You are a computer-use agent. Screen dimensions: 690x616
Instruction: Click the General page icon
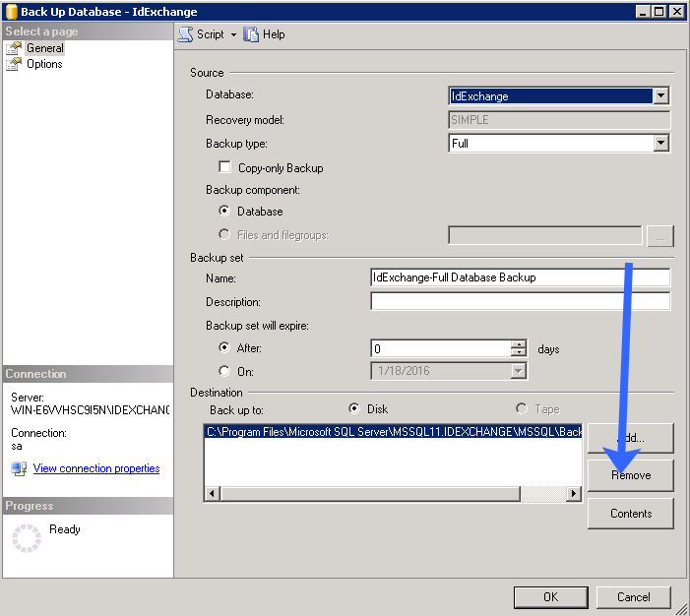14,48
